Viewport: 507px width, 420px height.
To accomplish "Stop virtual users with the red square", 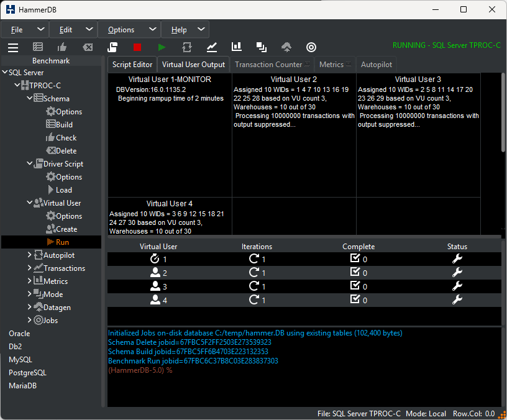I will tap(137, 47).
